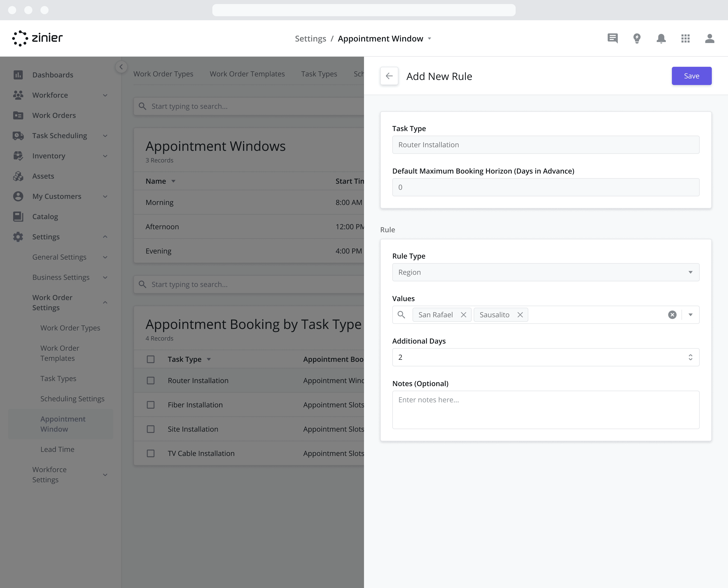Toggle checkbox for Router Installation row
The height and width of the screenshot is (588, 728).
[150, 380]
